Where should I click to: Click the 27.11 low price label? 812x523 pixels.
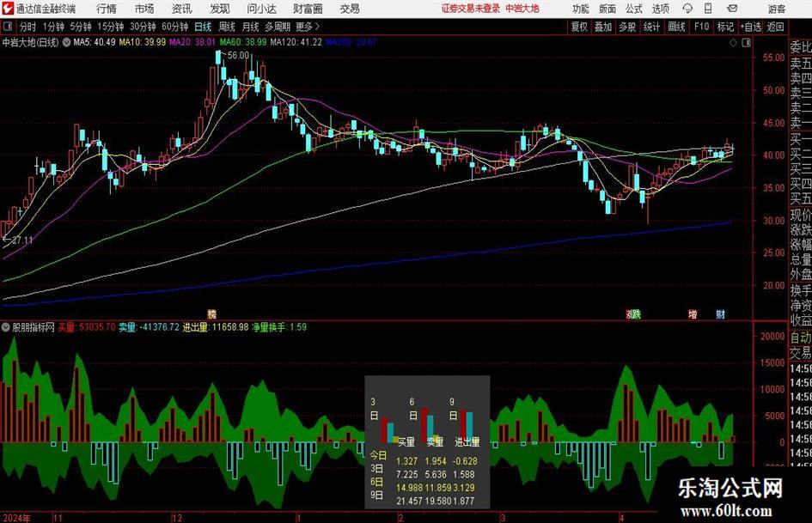click(21, 240)
